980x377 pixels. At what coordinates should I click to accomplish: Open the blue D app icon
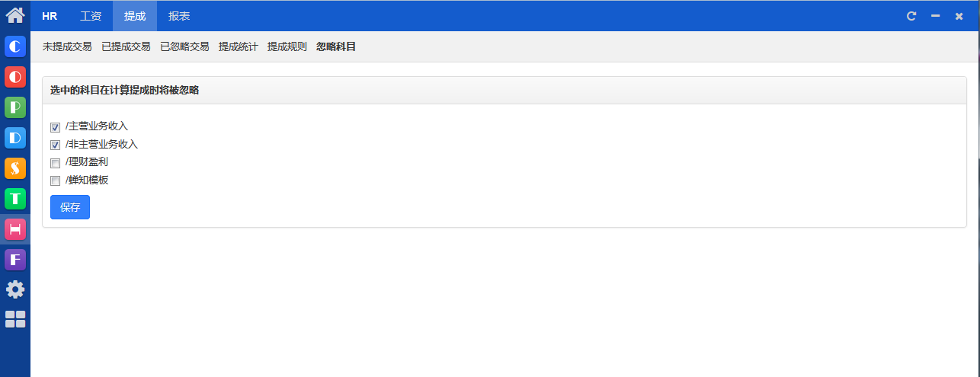point(15,138)
